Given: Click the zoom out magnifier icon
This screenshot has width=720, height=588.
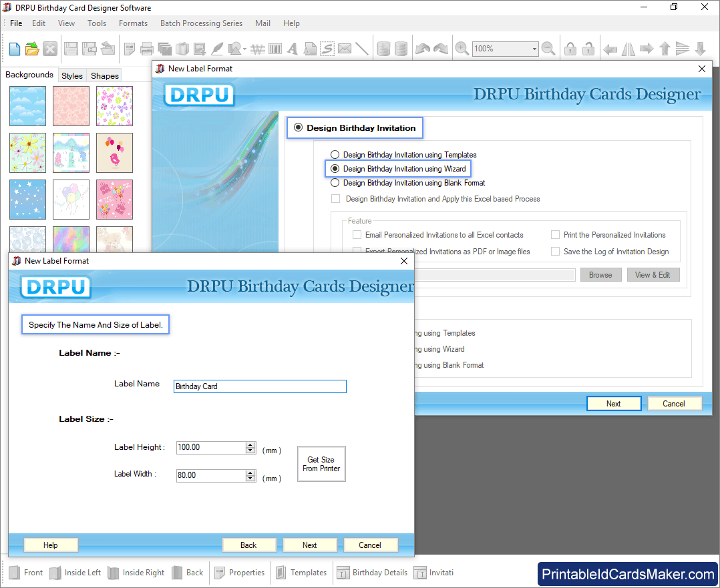Looking at the screenshot, I should pyautogui.click(x=548, y=49).
